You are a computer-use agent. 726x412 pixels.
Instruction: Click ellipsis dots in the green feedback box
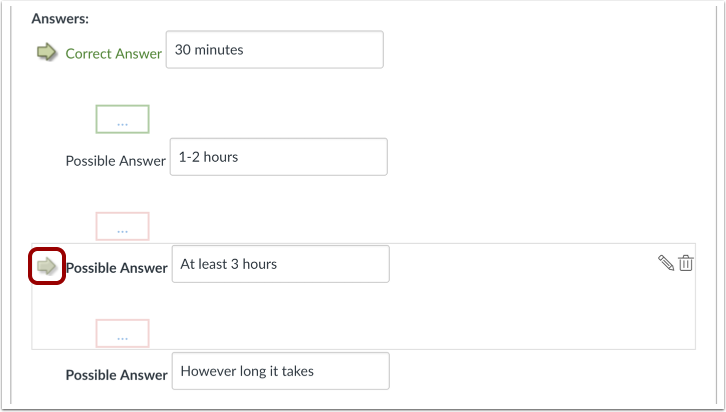pyautogui.click(x=122, y=124)
